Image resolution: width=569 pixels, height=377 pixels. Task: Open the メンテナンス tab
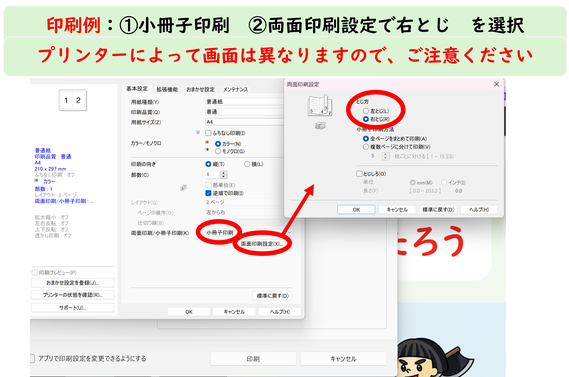[x=236, y=89]
